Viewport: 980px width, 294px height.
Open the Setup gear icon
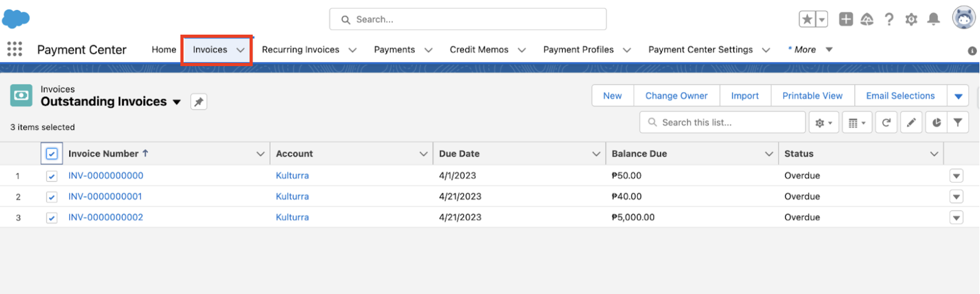click(x=911, y=20)
